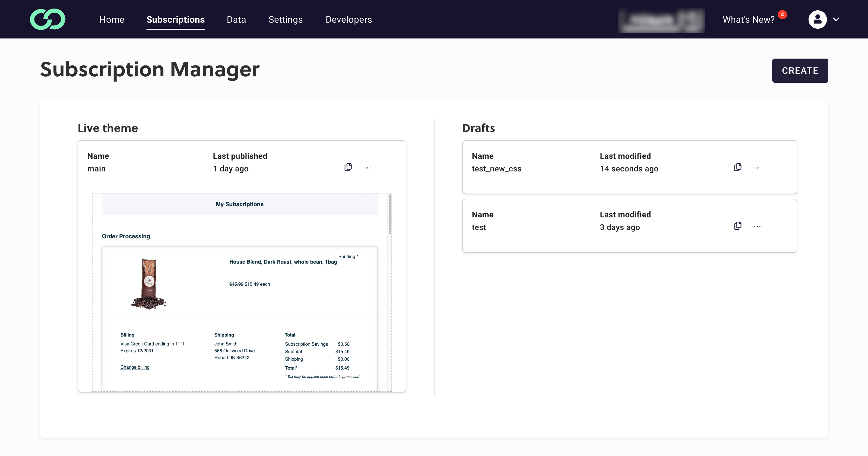Open the Settings tab
The height and width of the screenshot is (456, 868).
click(x=286, y=20)
